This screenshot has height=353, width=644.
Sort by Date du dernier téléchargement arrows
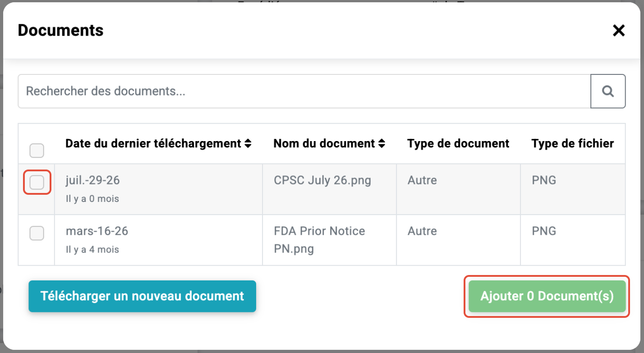tap(248, 144)
